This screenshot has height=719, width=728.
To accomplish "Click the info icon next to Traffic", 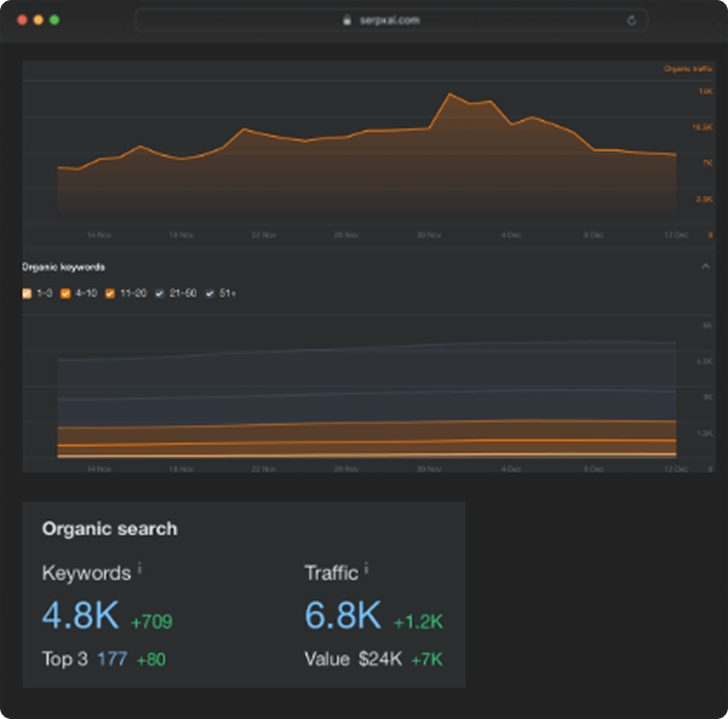I will 366,569.
